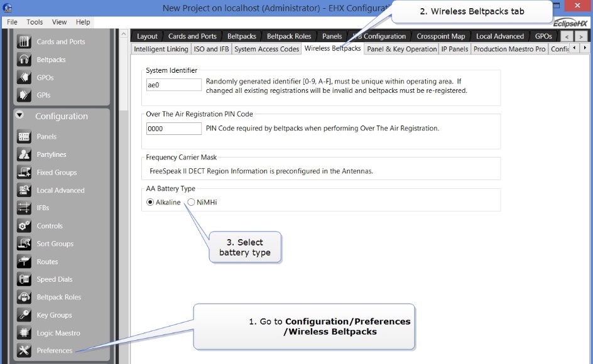Click right arrow of preferences tab strip
This screenshot has width=593, height=364.
(x=585, y=48)
